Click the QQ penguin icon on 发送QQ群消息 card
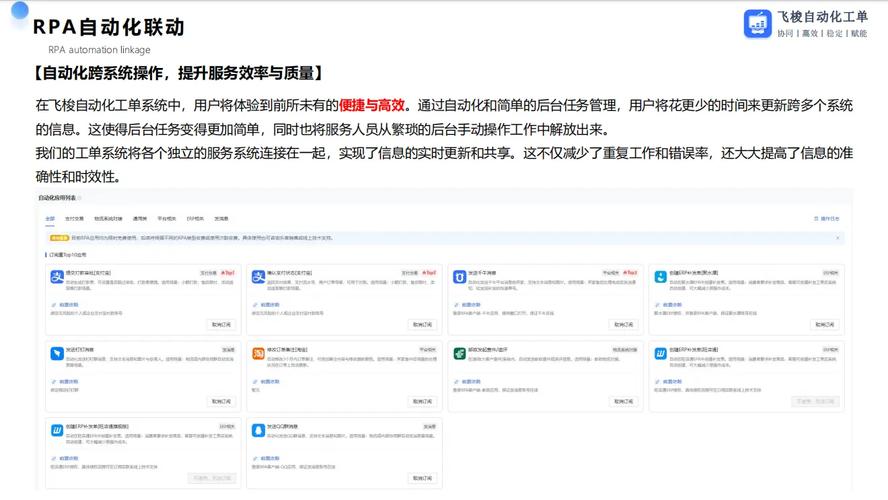Viewport: 888px width, 500px height. pyautogui.click(x=258, y=430)
